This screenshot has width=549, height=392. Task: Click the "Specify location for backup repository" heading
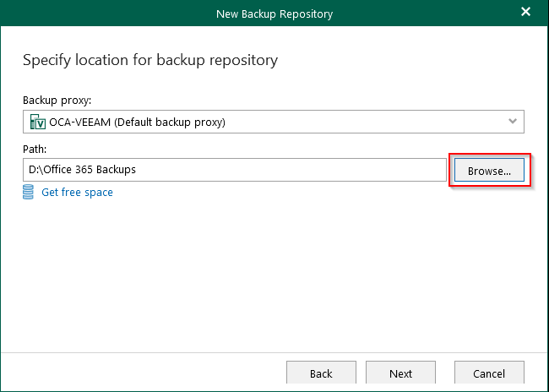click(x=150, y=60)
